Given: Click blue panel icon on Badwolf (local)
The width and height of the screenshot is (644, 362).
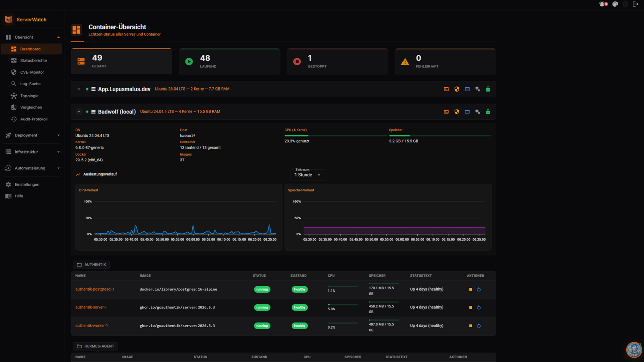Looking at the screenshot, I should click(x=467, y=112).
